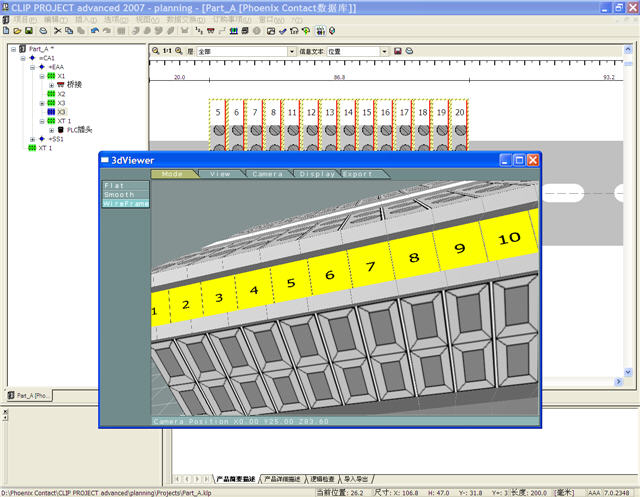Click the red save icon beside info text dropdown
640x497 pixels.
click(398, 51)
